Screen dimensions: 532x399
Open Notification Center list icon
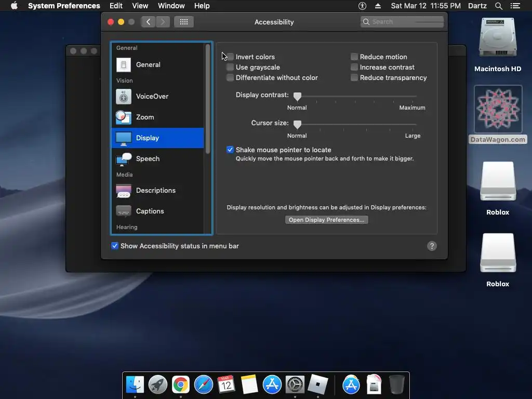click(x=515, y=6)
